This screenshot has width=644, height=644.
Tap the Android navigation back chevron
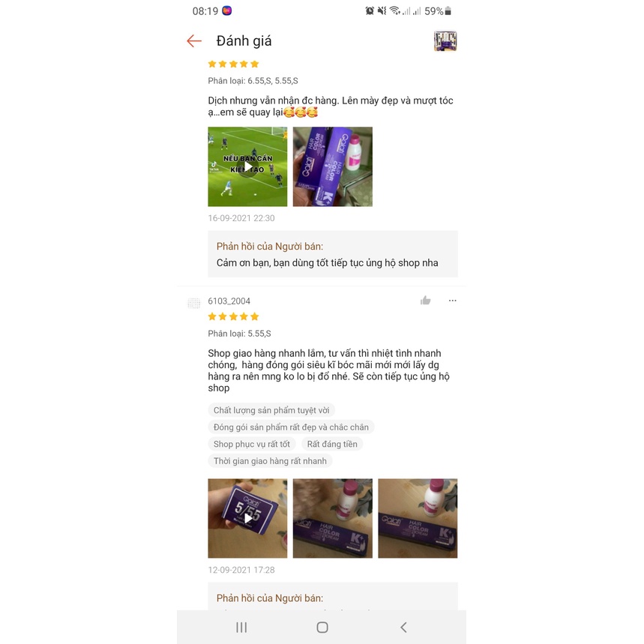pos(403,628)
